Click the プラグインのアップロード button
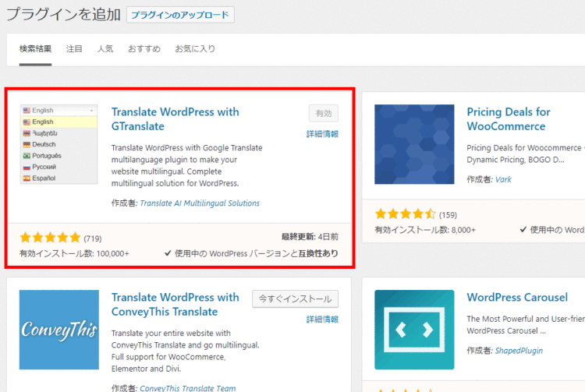 point(180,15)
